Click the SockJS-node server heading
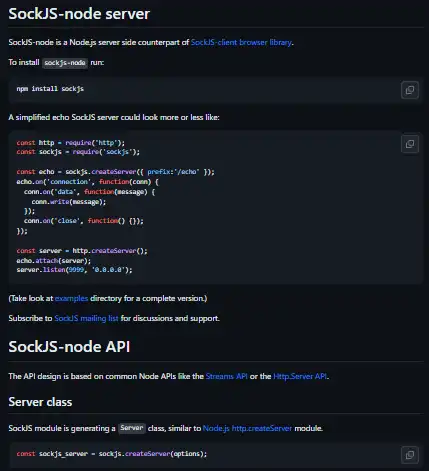Image resolution: width=429 pixels, height=471 pixels. point(79,14)
